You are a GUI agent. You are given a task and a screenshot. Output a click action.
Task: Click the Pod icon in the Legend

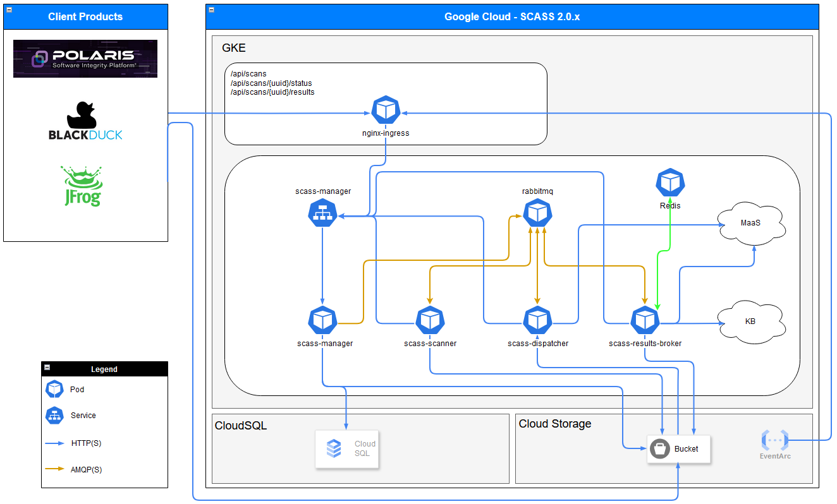click(x=55, y=389)
